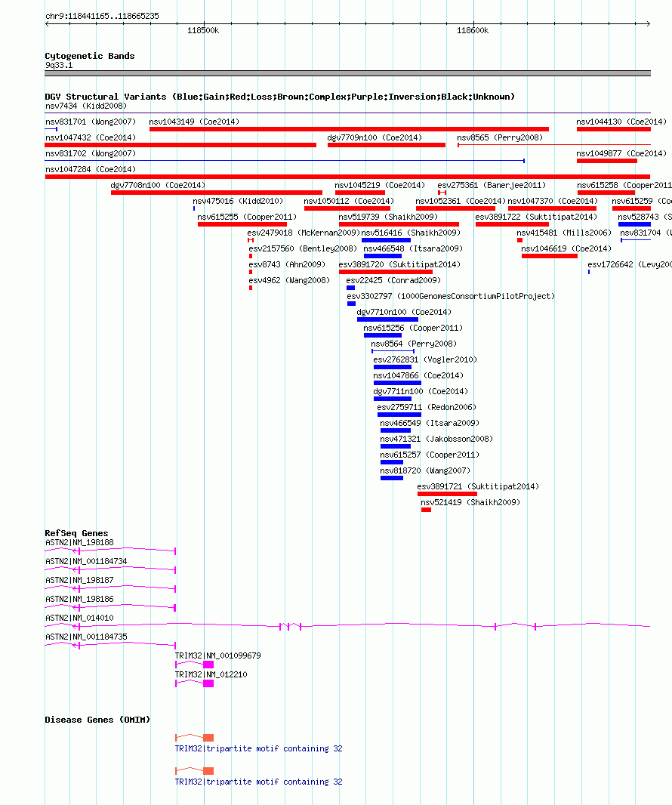Open dgv7711n100 (Coe2014) variant
Image resolution: width=672 pixels, height=805 pixels.
click(421, 392)
